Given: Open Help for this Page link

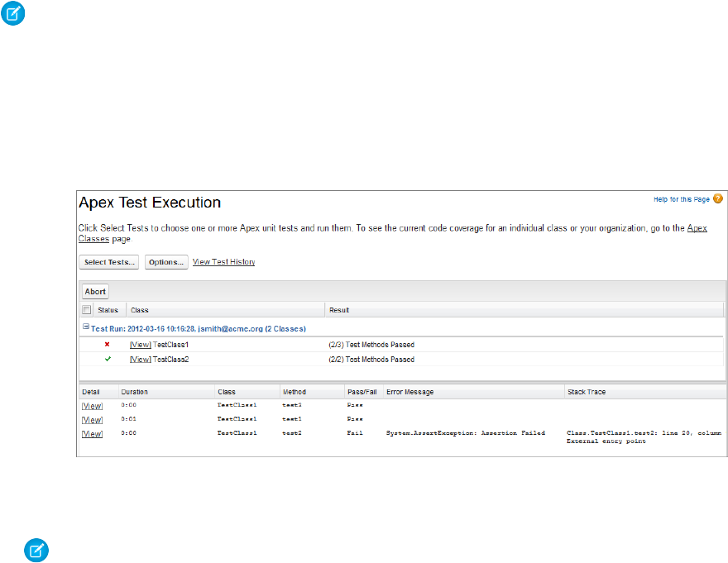Looking at the screenshot, I should [x=681, y=199].
